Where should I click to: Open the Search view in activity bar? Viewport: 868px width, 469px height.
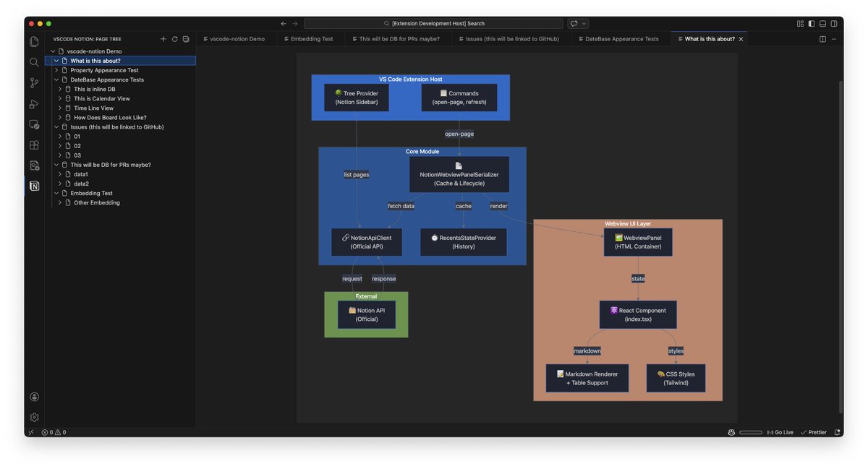pos(34,63)
